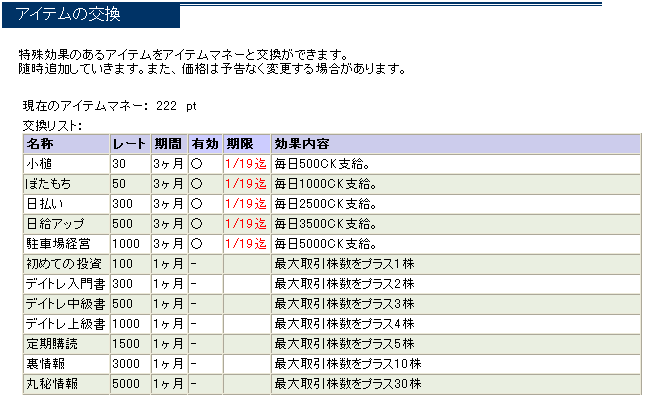Click the red 1/19迄 deadline for ぼたもち
Screen dimensions: 646x395
246,184
